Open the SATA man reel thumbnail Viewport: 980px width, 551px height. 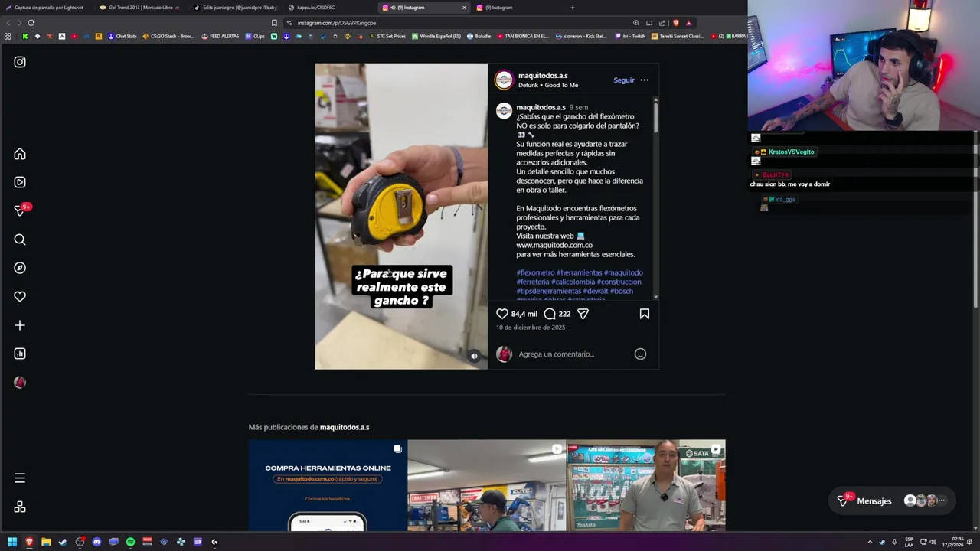click(646, 485)
